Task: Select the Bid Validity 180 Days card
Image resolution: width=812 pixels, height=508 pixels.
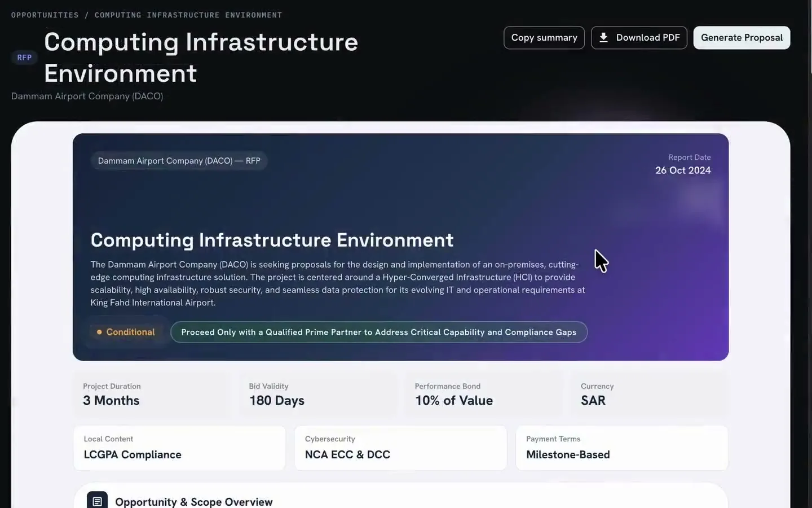Action: click(x=317, y=394)
